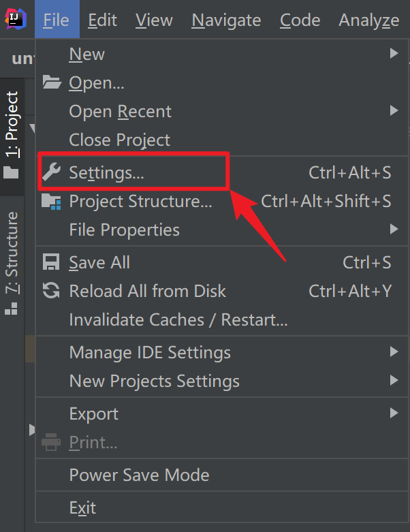This screenshot has width=410, height=532.
Task: Click the IntelliJ IDEA logo icon
Action: click(x=16, y=19)
